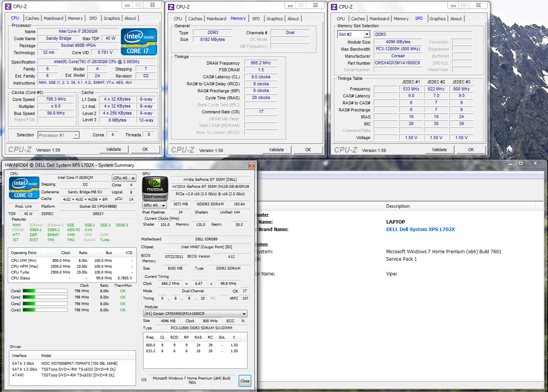Click the LAPTOP description value
Screen dimensions: 548x392
tap(396, 222)
